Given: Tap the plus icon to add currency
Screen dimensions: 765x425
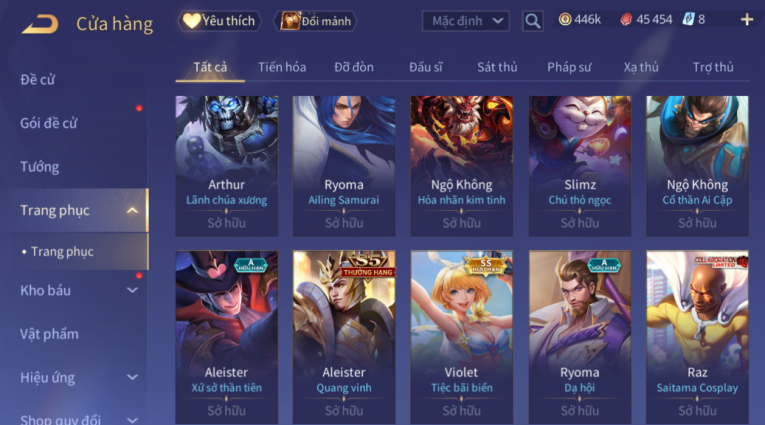Looking at the screenshot, I should click(746, 20).
